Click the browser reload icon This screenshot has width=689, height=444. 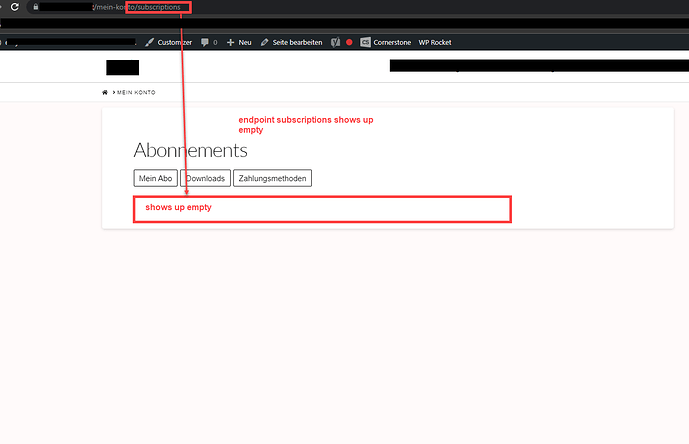pyautogui.click(x=14, y=7)
